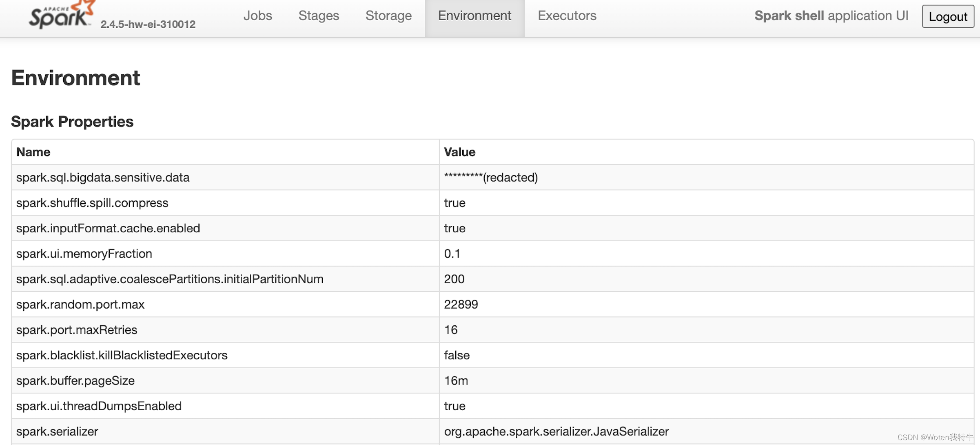
Task: Click the spark.serializer property name
Action: coord(57,431)
